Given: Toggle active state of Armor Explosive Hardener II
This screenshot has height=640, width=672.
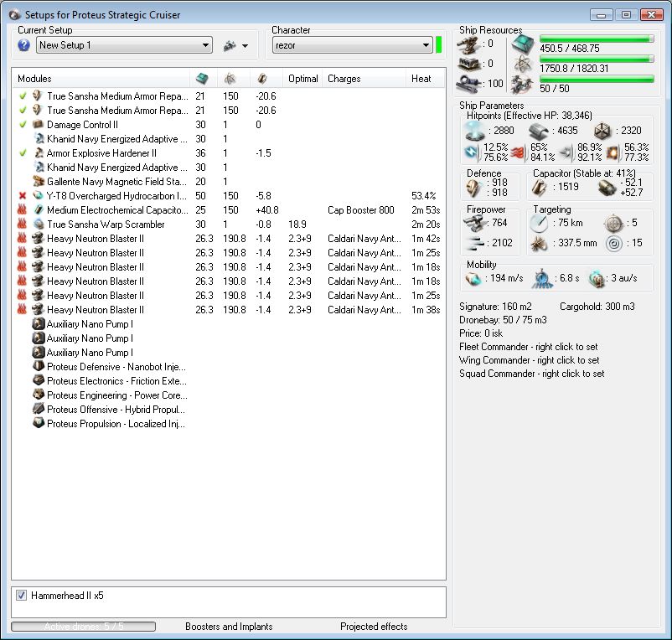Looking at the screenshot, I should point(23,153).
